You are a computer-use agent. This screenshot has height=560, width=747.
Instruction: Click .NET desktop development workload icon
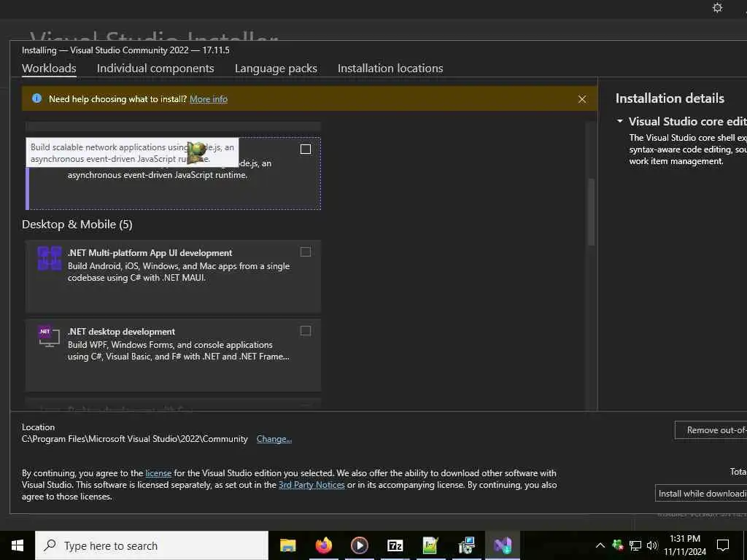(49, 336)
